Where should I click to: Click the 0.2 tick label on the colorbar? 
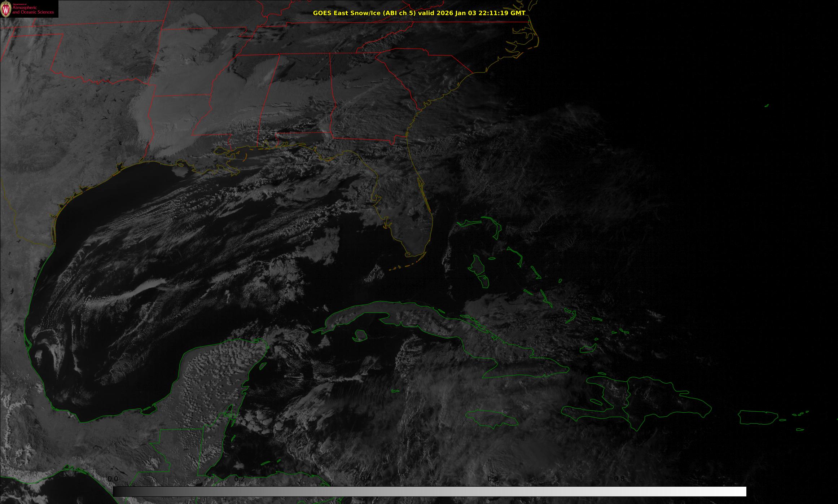[240, 479]
